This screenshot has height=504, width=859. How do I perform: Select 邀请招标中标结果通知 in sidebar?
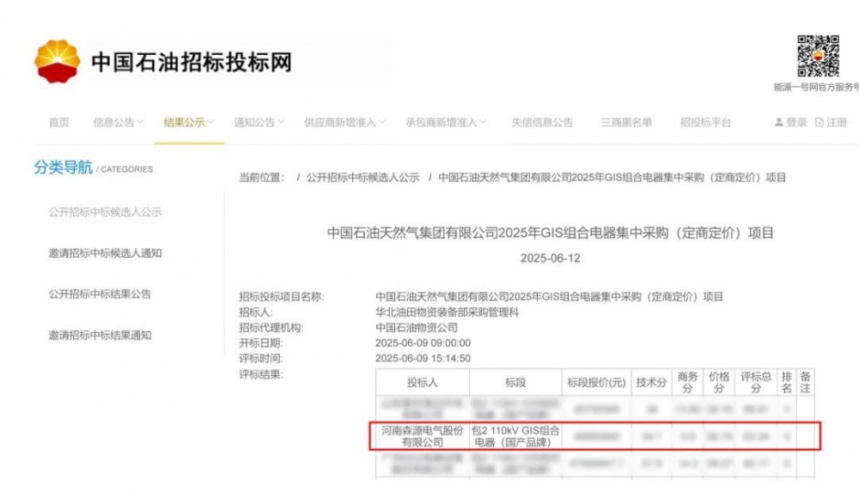point(100,335)
